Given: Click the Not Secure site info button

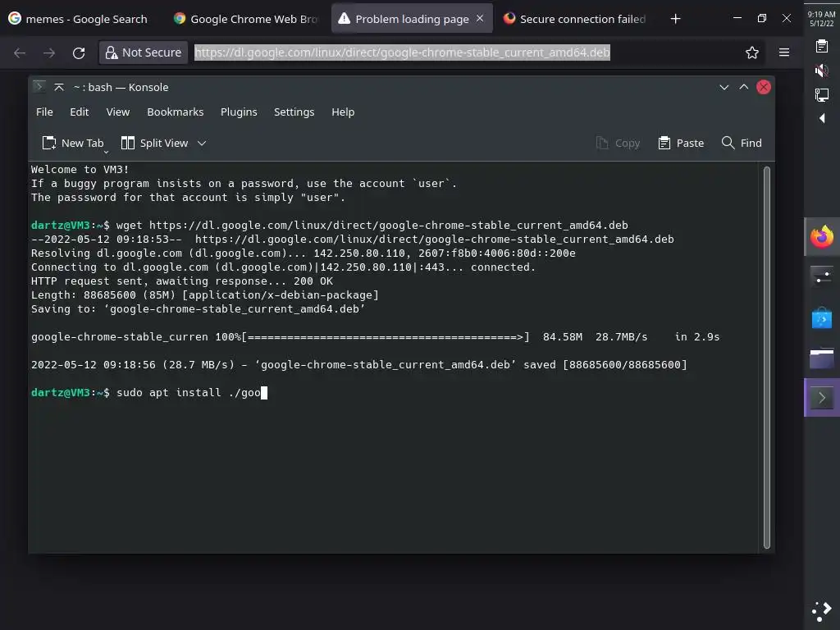Looking at the screenshot, I should coord(144,52).
